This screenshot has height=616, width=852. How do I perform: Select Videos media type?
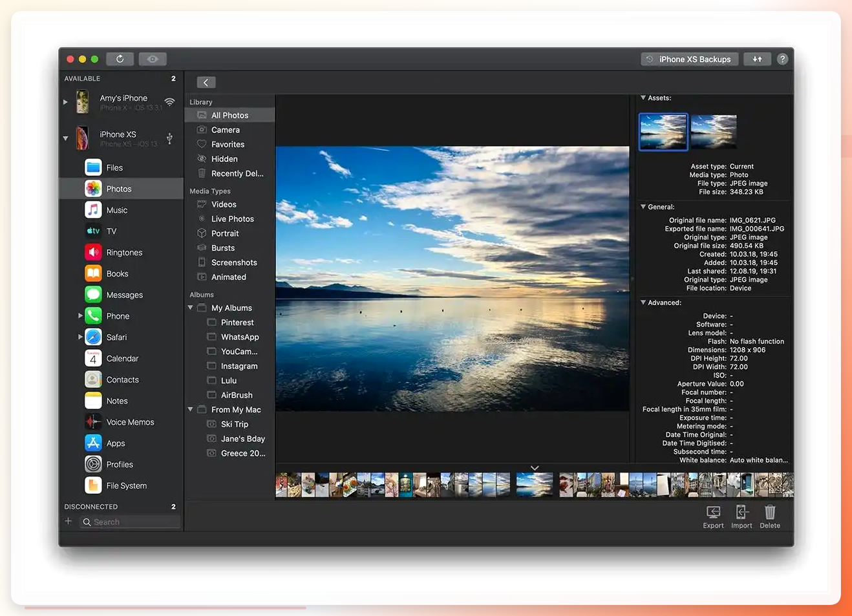(x=229, y=204)
